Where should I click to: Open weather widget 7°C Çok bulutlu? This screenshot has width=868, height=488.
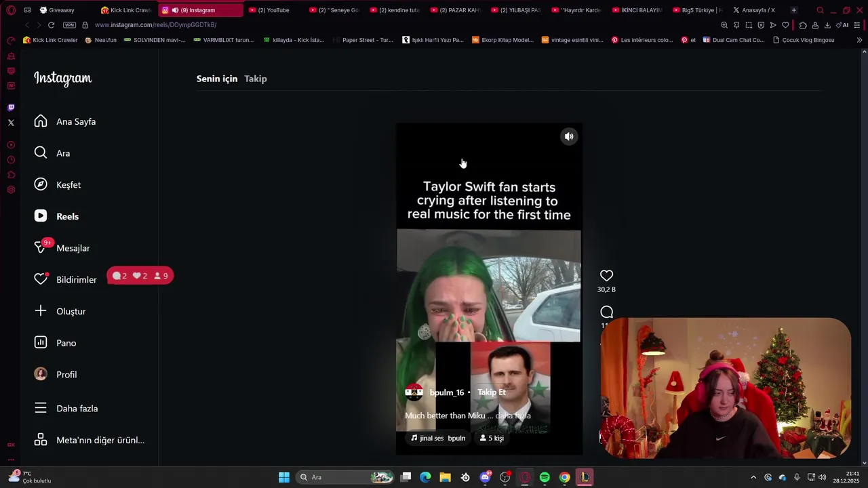31,477
